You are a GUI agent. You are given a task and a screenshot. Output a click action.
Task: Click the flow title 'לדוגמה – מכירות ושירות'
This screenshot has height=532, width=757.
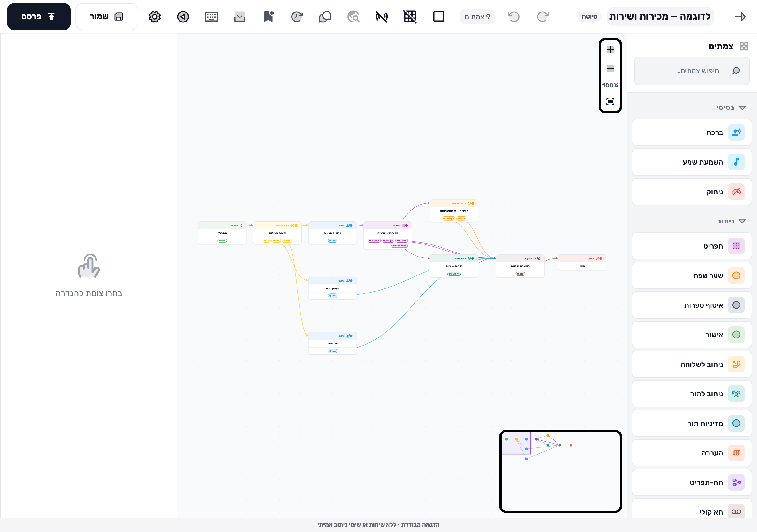(x=660, y=17)
